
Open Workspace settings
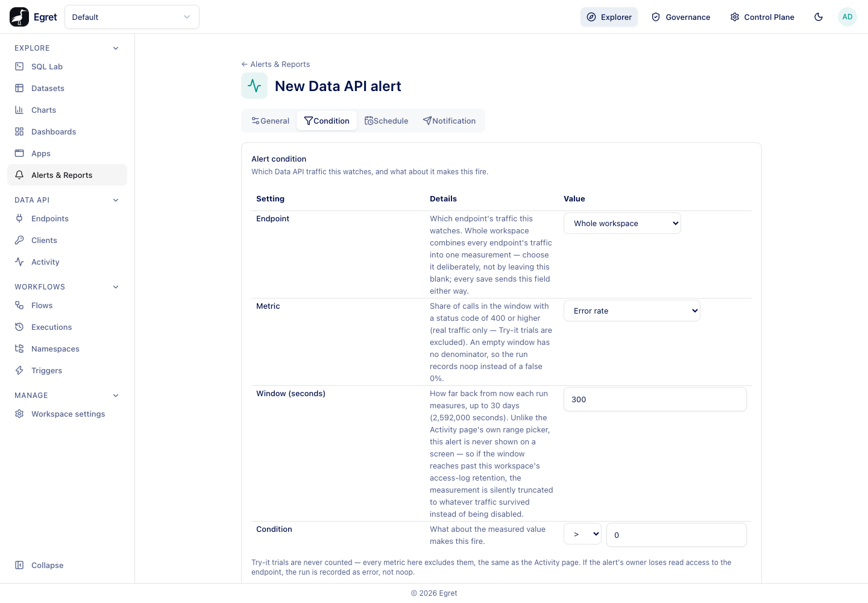pos(67,414)
